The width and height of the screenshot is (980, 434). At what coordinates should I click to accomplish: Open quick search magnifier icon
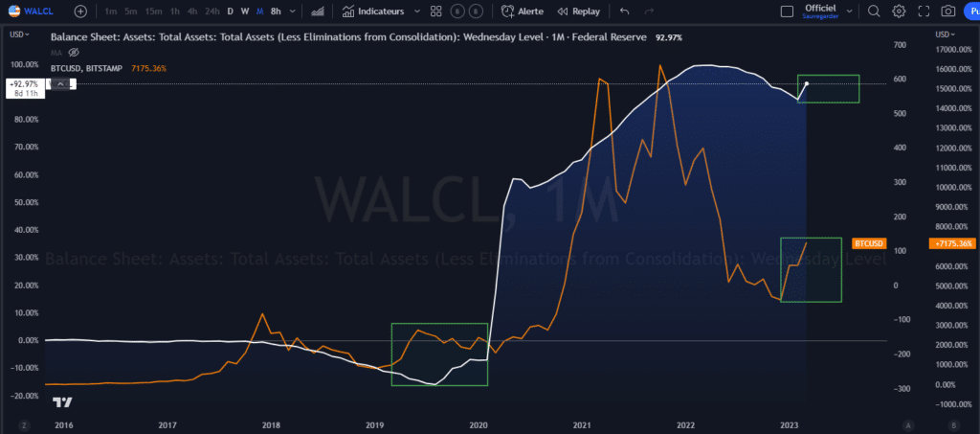click(874, 11)
